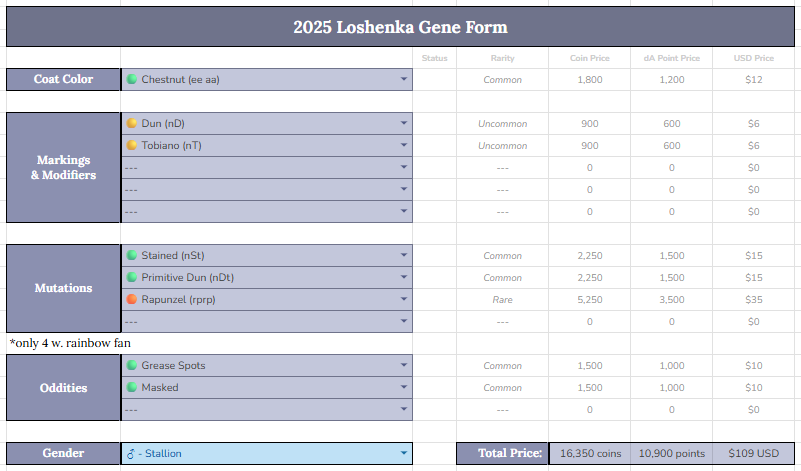Viewport: 801px width, 471px height.
Task: Select the Coin Price column header
Action: (x=590, y=58)
